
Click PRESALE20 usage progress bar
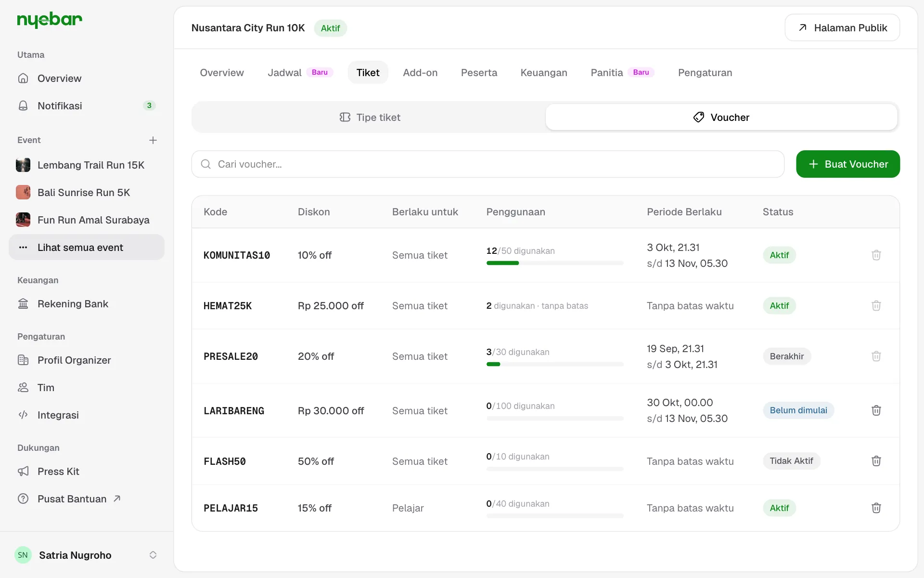coord(555,364)
